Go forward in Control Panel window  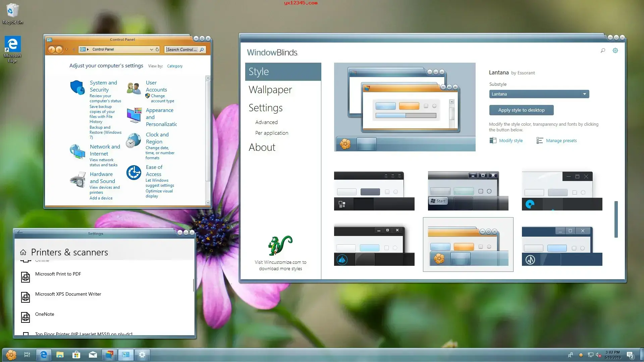tap(59, 50)
